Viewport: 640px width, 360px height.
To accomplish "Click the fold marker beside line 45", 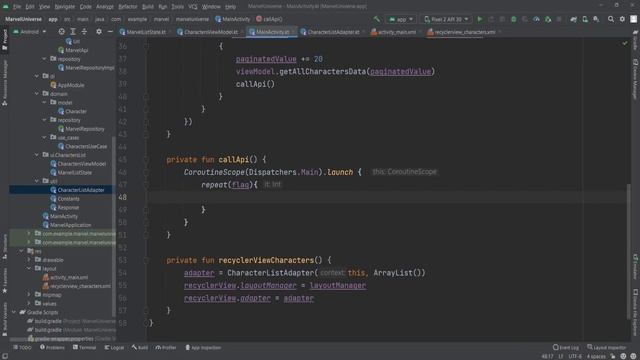I will point(146,160).
